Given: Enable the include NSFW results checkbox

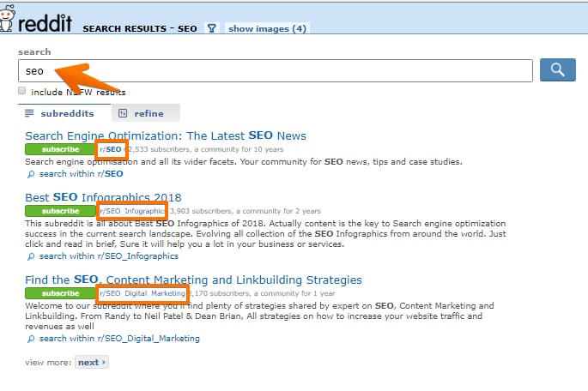Looking at the screenshot, I should pos(22,91).
